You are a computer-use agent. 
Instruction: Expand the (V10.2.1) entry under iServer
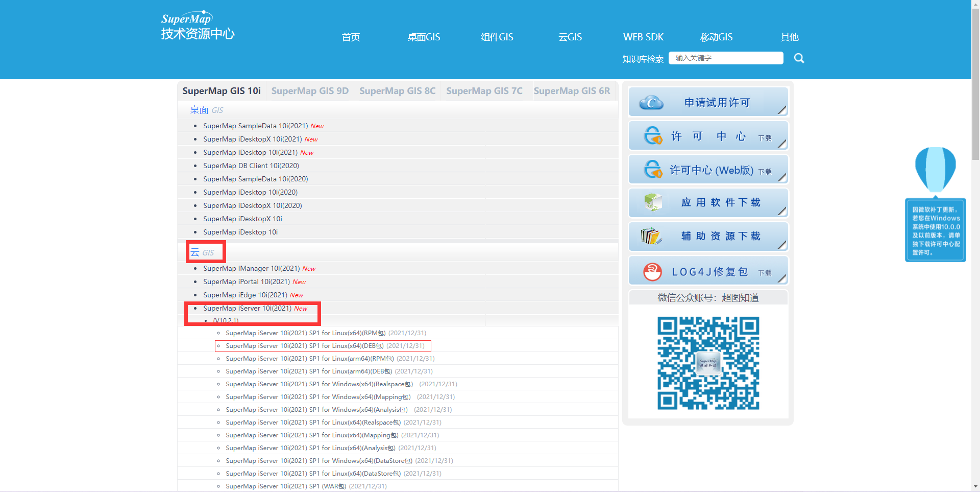pyautogui.click(x=226, y=320)
